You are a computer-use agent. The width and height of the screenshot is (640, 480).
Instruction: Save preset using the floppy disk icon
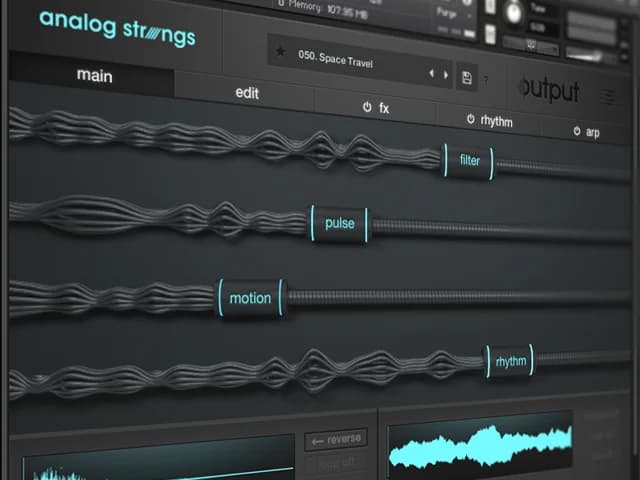coord(467,77)
